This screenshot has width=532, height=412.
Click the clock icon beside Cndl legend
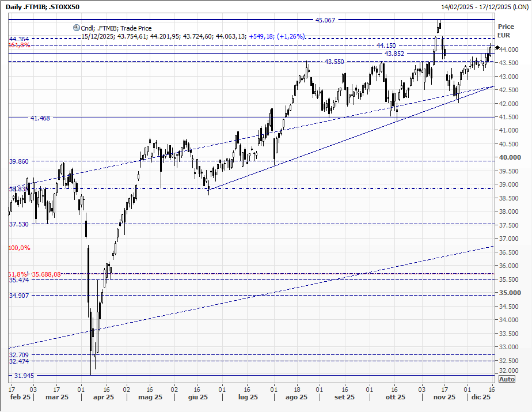(x=76, y=28)
